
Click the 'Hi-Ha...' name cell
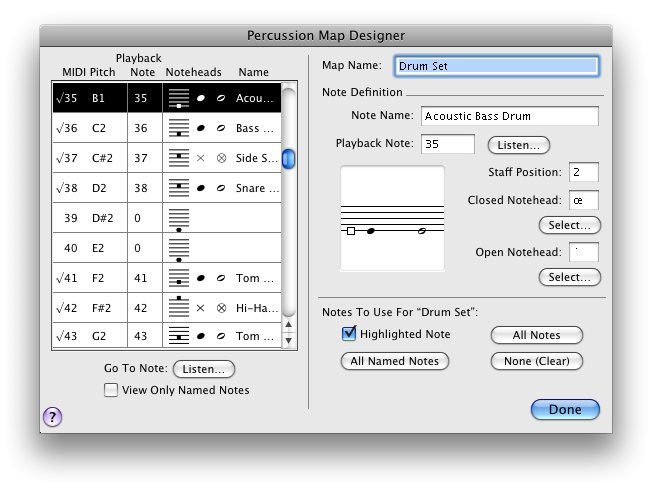click(257, 308)
